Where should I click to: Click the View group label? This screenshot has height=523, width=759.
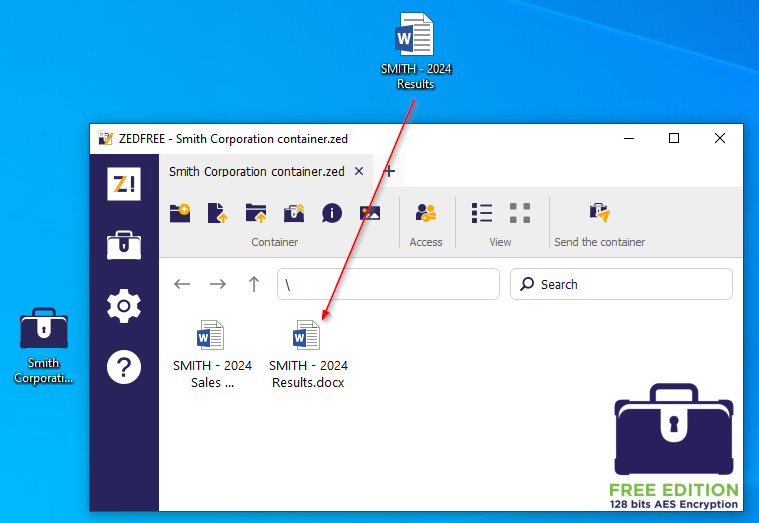click(500, 242)
